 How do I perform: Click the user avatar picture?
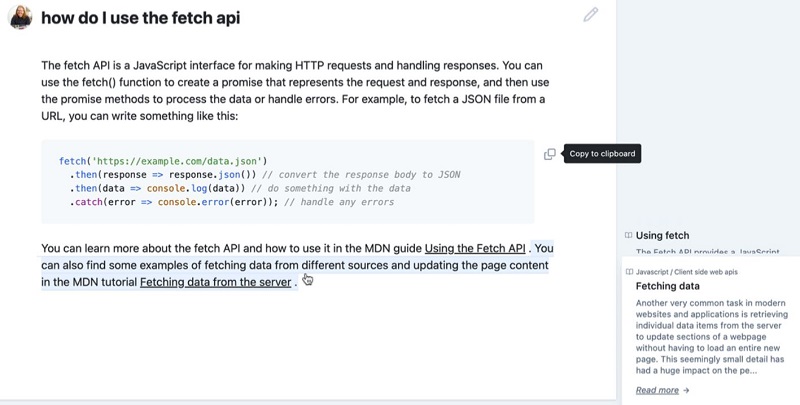coord(20,17)
